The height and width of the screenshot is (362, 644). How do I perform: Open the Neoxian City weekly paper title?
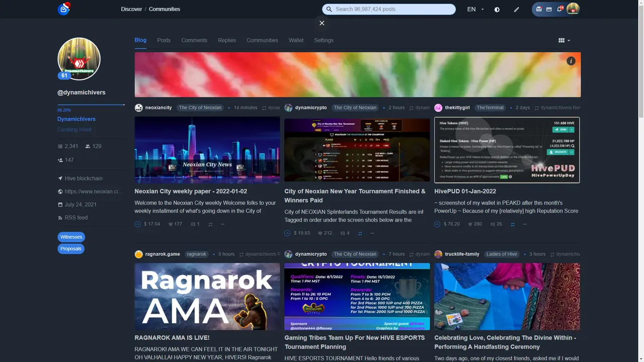[x=191, y=192]
